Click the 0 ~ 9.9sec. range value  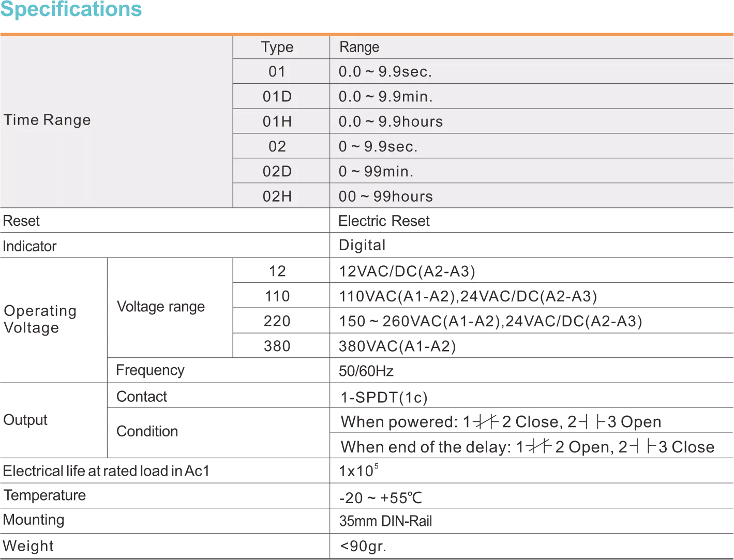coord(378,146)
